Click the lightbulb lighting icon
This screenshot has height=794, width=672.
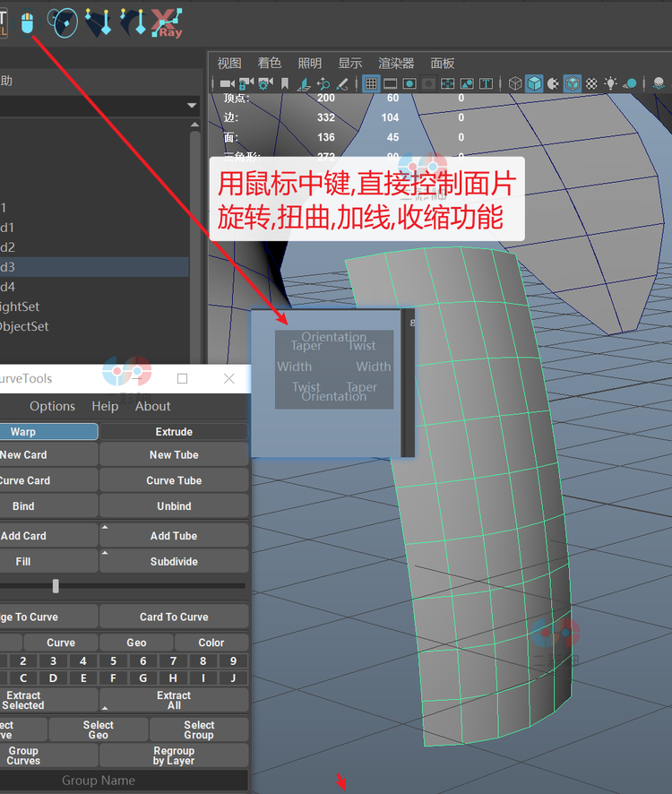tap(611, 83)
